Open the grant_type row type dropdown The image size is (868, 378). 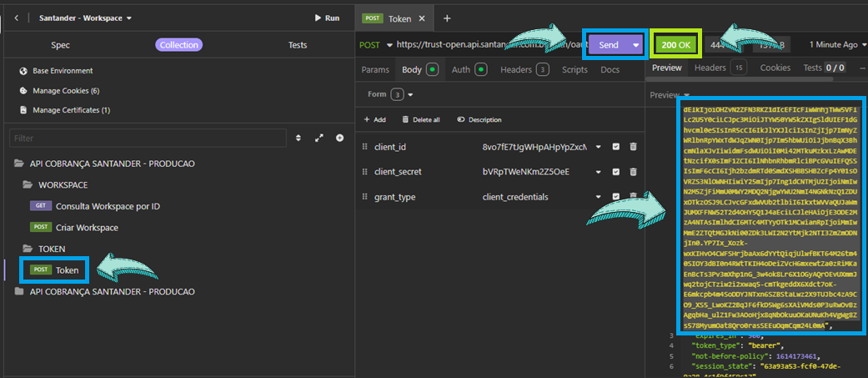coord(599,197)
